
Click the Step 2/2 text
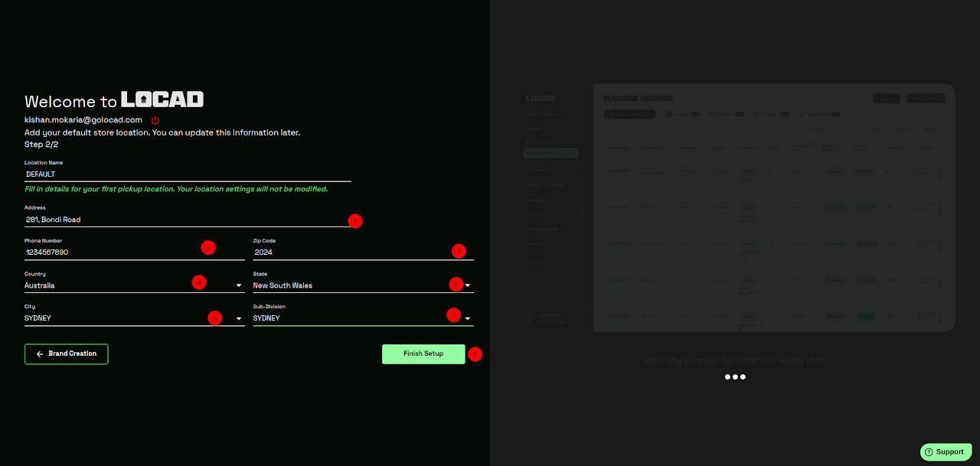[41, 144]
